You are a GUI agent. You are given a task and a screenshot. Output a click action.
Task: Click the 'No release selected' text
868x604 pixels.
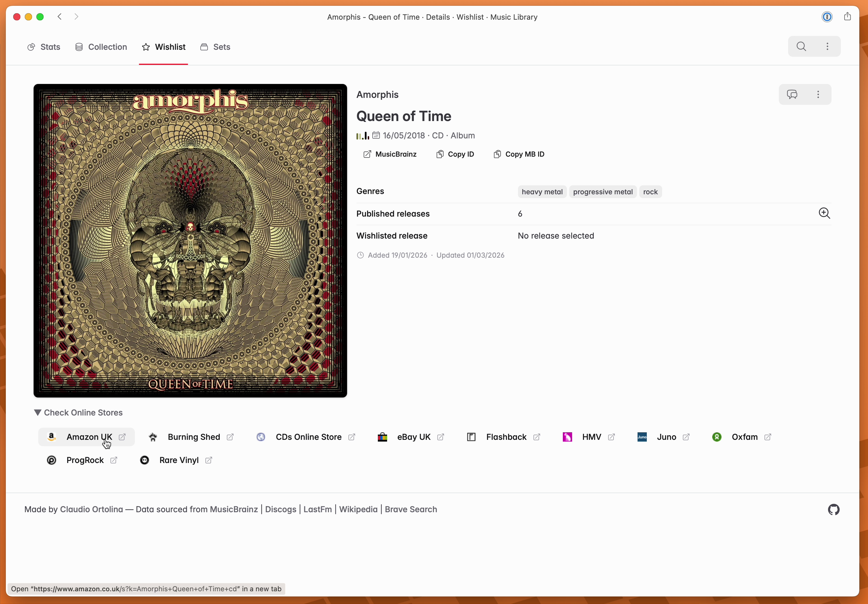click(556, 236)
